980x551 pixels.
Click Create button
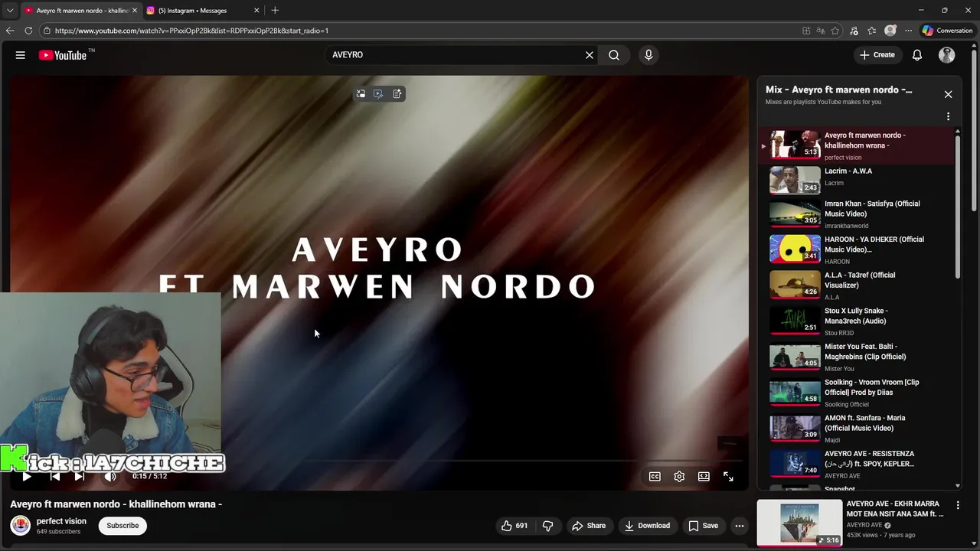coord(877,55)
